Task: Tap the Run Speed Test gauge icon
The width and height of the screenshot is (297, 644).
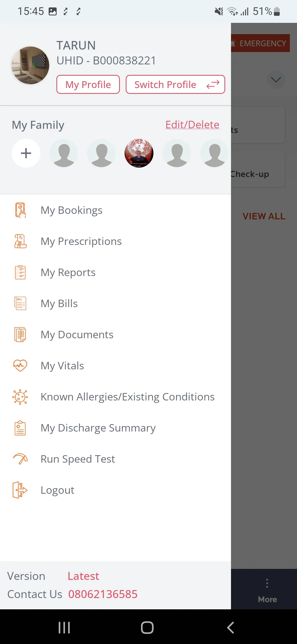Action: [20, 459]
